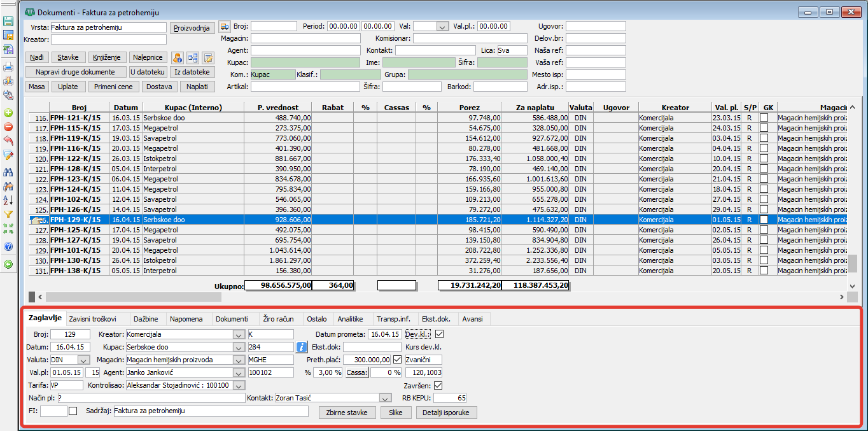This screenshot has height=431, width=868.
Task: Expand the Agent dropdown with Janko Janković
Action: point(239,372)
